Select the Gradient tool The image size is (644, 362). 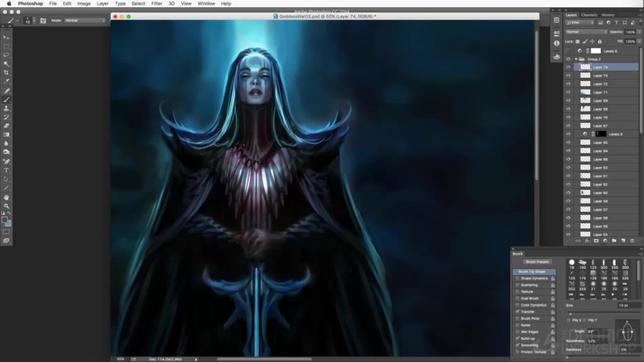pos(6,134)
